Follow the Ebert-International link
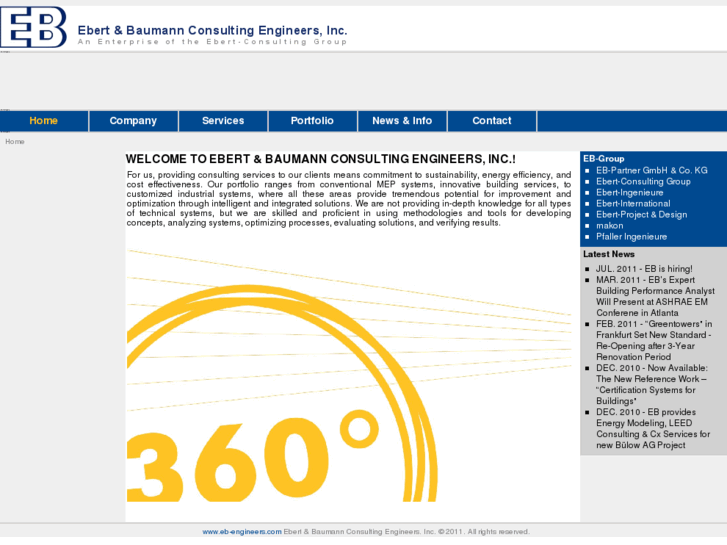Screen dimensions: 727x545 click(x=633, y=204)
